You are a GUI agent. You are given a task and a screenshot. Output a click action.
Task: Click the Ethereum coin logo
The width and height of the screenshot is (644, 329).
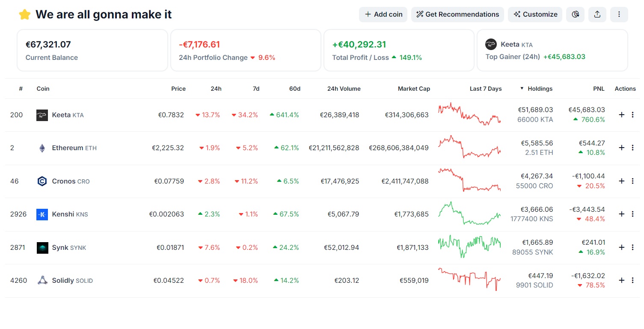[x=42, y=148]
